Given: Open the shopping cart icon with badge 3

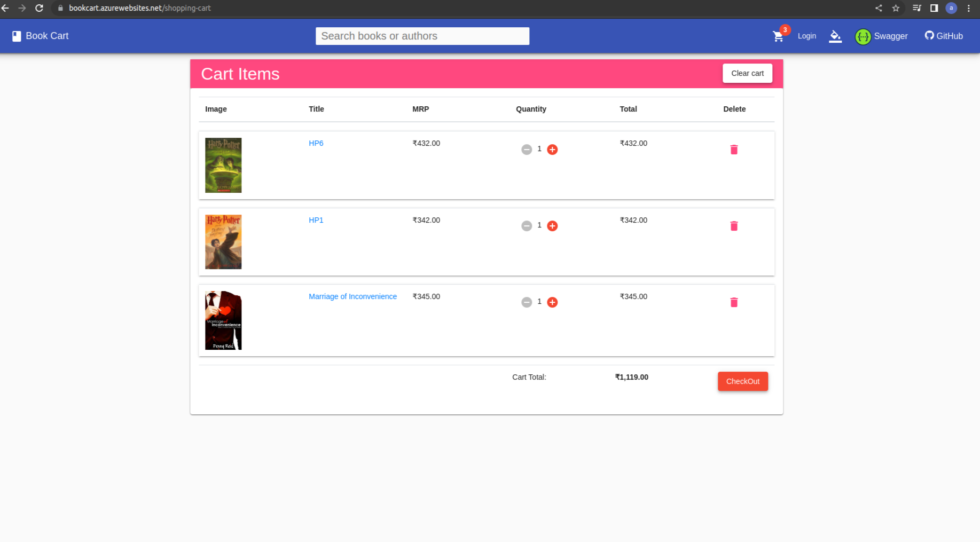Looking at the screenshot, I should coord(778,36).
